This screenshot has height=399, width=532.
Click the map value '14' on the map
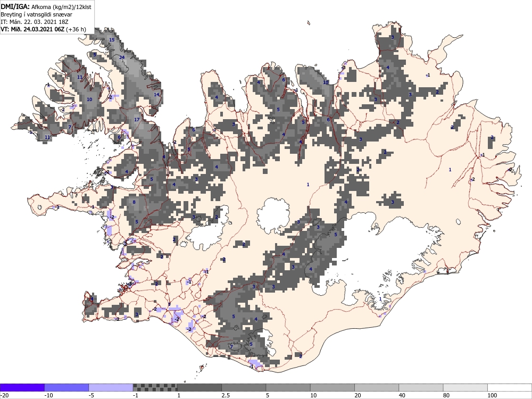156,94
